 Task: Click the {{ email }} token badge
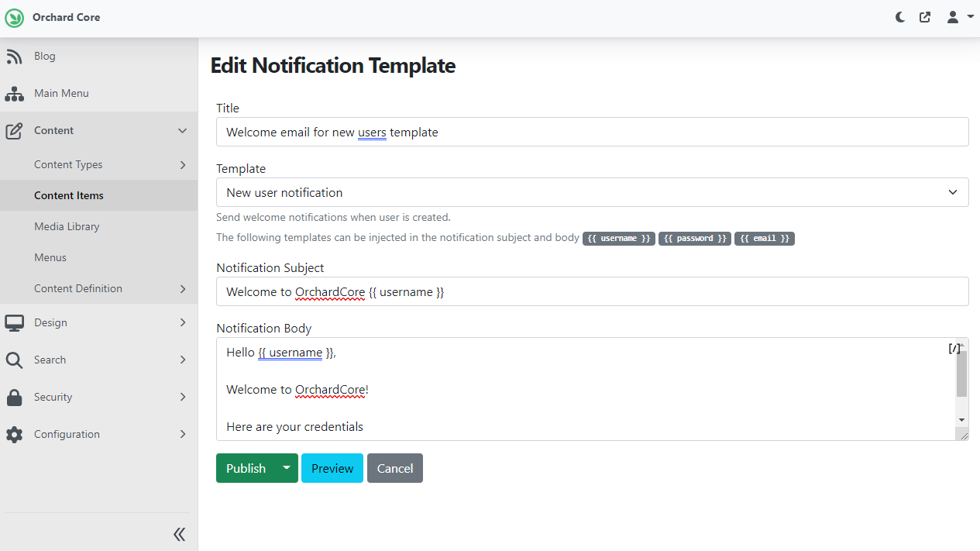pyautogui.click(x=765, y=239)
